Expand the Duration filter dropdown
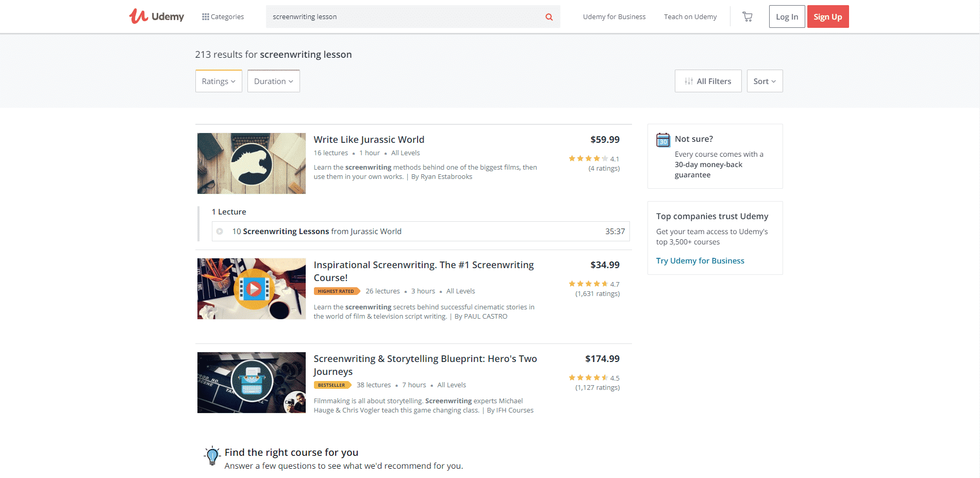Viewport: 980px width, 478px height. (x=273, y=81)
